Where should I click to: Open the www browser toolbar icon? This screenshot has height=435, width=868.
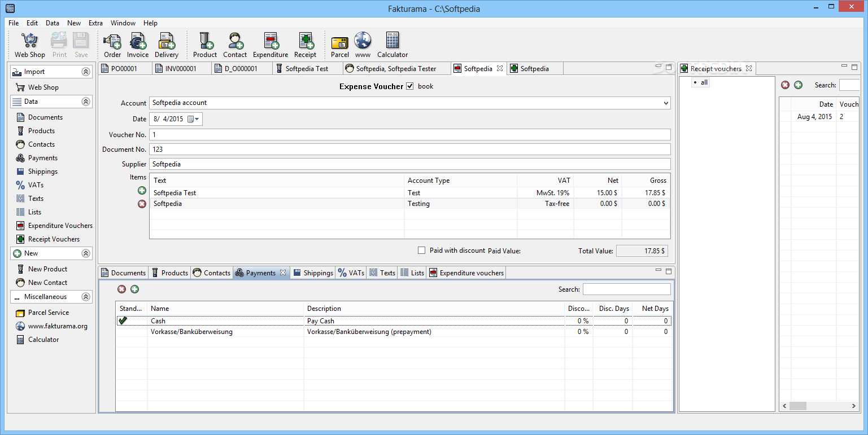tap(363, 45)
